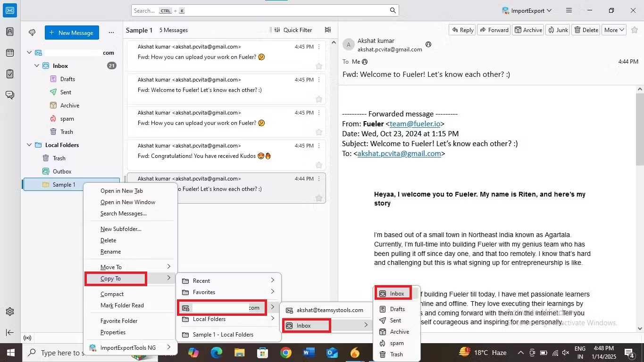Open Settings gear in the sidebar
This screenshot has width=644, height=362.
(10, 312)
